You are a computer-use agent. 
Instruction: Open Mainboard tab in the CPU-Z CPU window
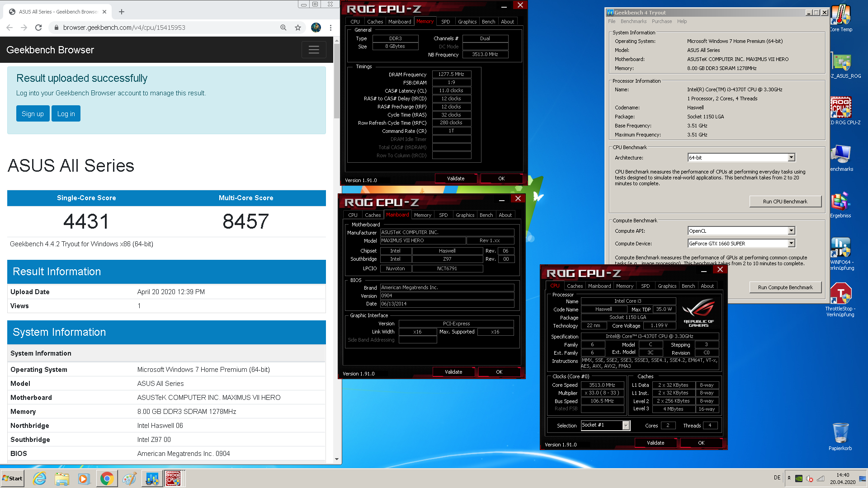(599, 286)
